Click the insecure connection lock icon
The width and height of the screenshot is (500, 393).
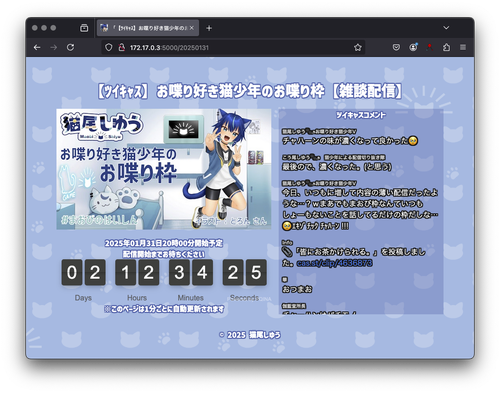(x=121, y=47)
